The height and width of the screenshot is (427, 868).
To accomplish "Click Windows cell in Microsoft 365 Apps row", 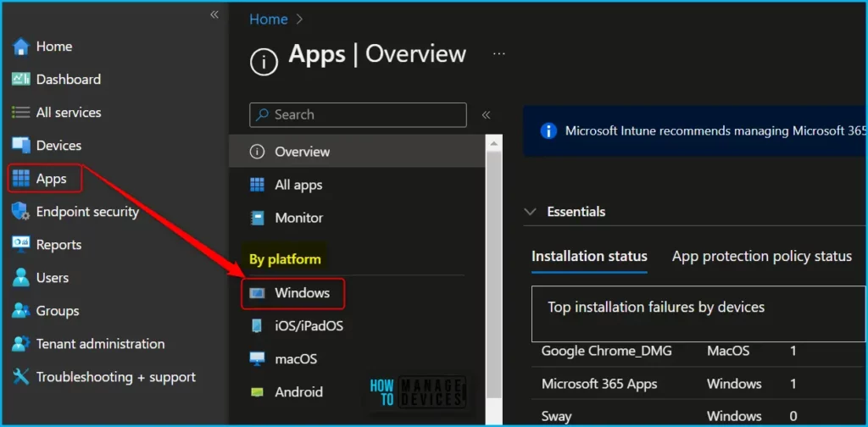I will pos(734,384).
